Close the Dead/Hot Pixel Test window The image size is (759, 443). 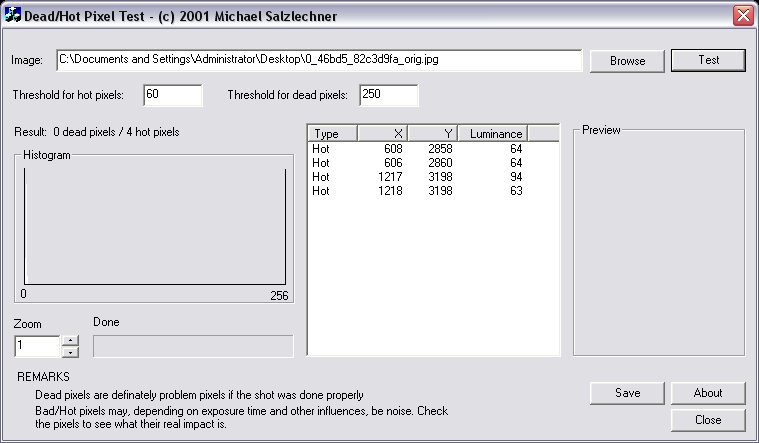pyautogui.click(x=742, y=15)
